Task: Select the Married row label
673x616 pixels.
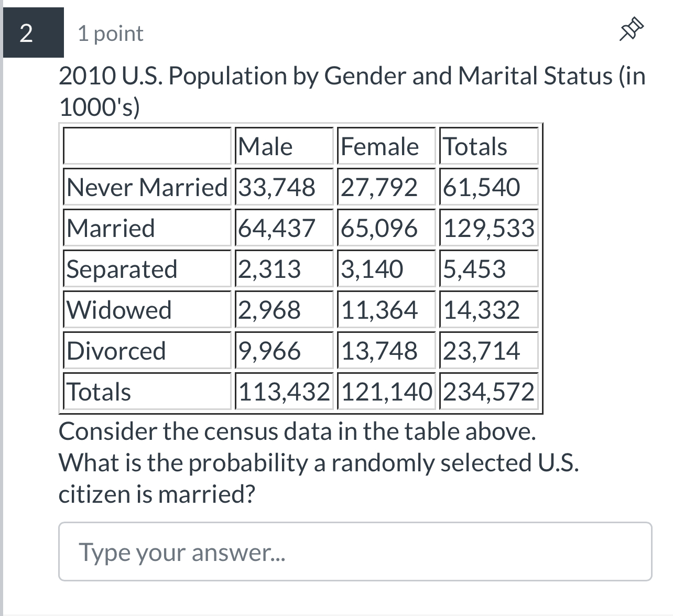Action: [111, 228]
